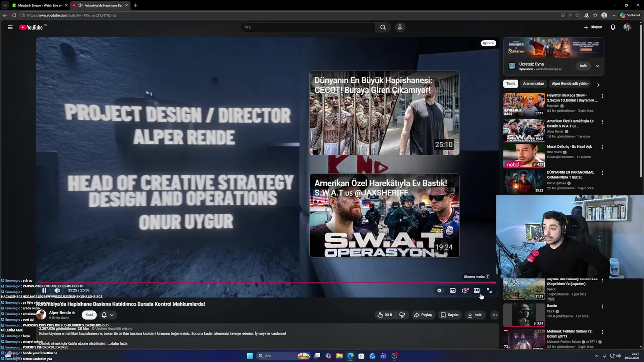Like the video (93 B)

click(x=385, y=315)
